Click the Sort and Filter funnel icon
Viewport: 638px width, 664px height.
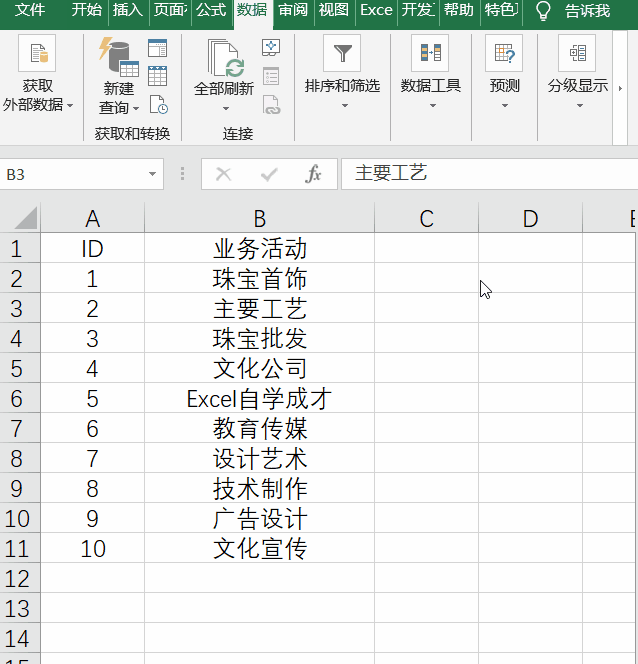click(342, 53)
